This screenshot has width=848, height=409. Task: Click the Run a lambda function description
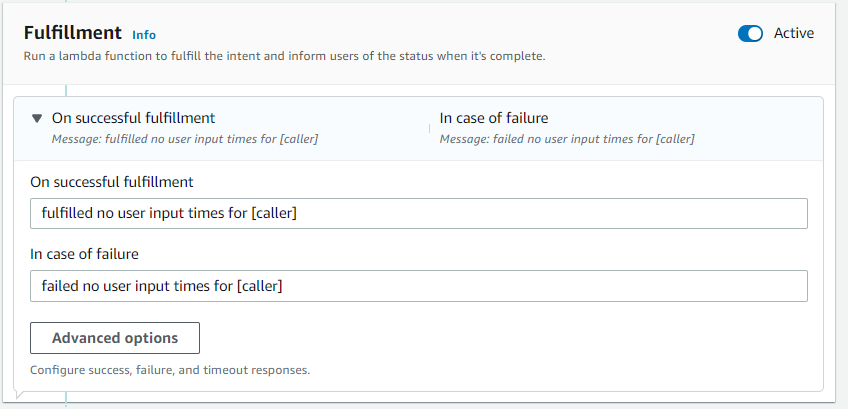click(284, 56)
